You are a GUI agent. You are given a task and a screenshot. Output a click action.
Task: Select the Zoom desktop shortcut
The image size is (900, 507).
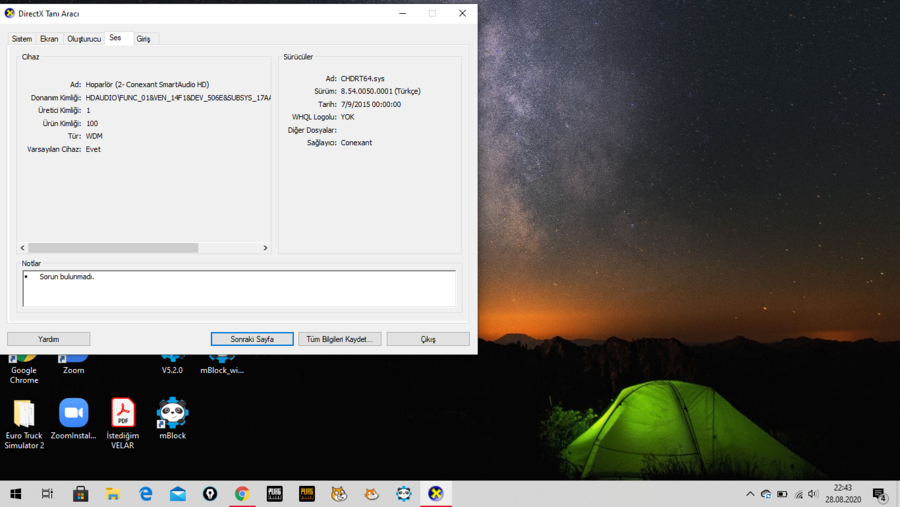(73, 365)
